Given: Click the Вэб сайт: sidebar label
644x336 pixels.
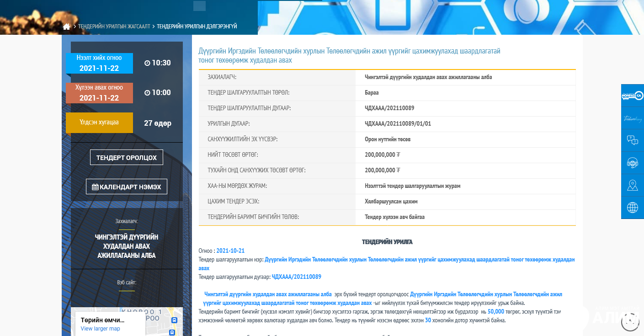Looking at the screenshot, I should 127,283.
